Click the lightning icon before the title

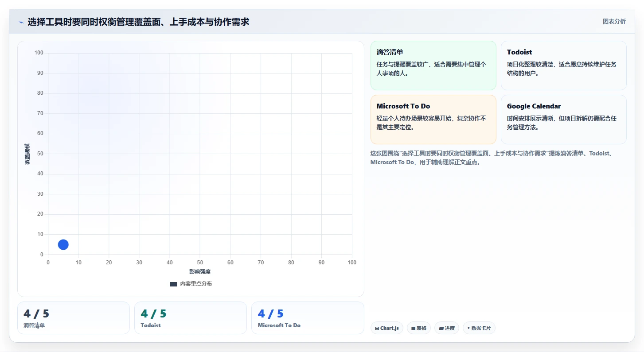pos(21,22)
